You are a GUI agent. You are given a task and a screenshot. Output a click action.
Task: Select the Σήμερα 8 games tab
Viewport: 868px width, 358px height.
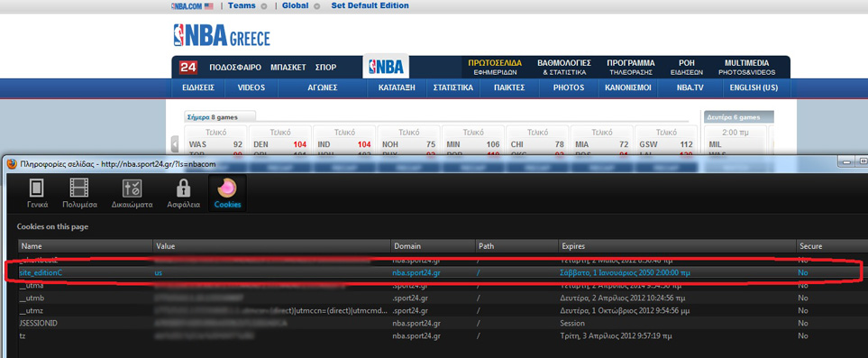pyautogui.click(x=220, y=117)
